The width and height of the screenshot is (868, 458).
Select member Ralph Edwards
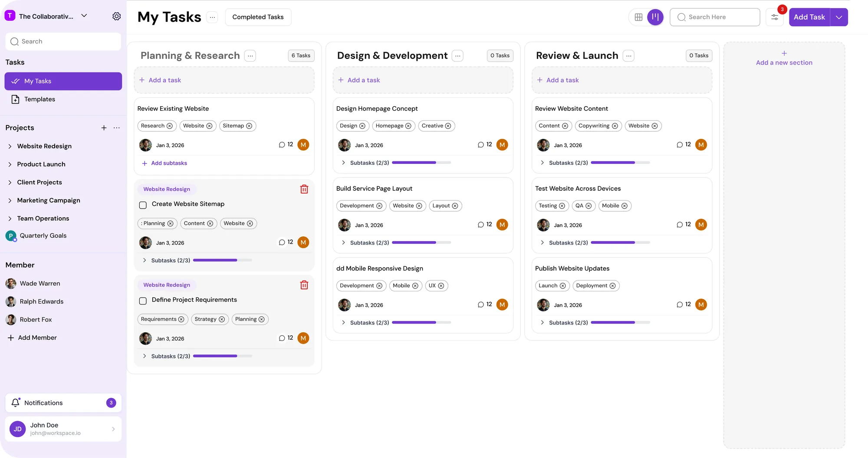click(41, 301)
